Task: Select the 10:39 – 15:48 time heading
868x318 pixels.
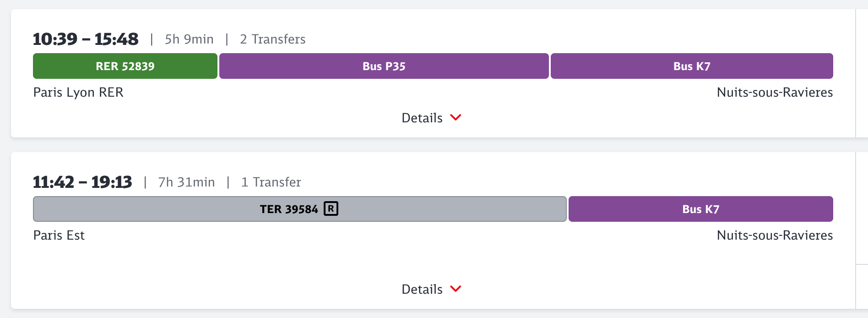Action: coord(86,39)
